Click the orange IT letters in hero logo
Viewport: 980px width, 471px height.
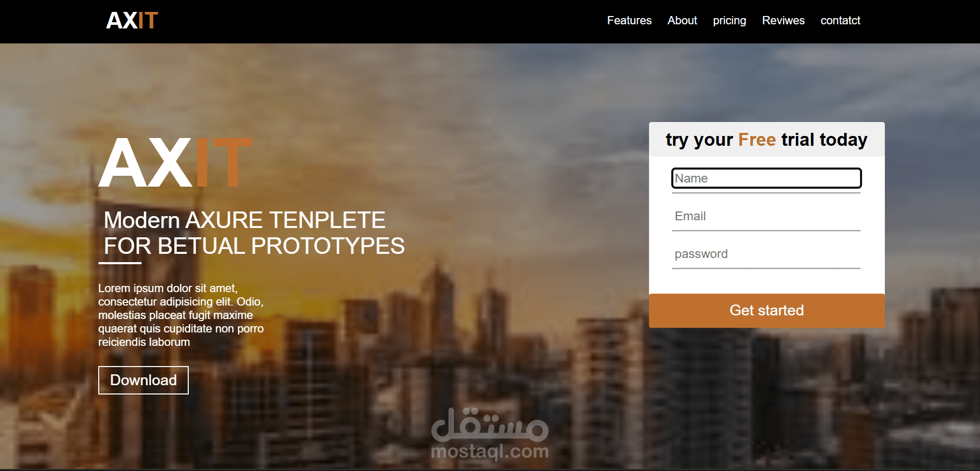[x=223, y=162]
